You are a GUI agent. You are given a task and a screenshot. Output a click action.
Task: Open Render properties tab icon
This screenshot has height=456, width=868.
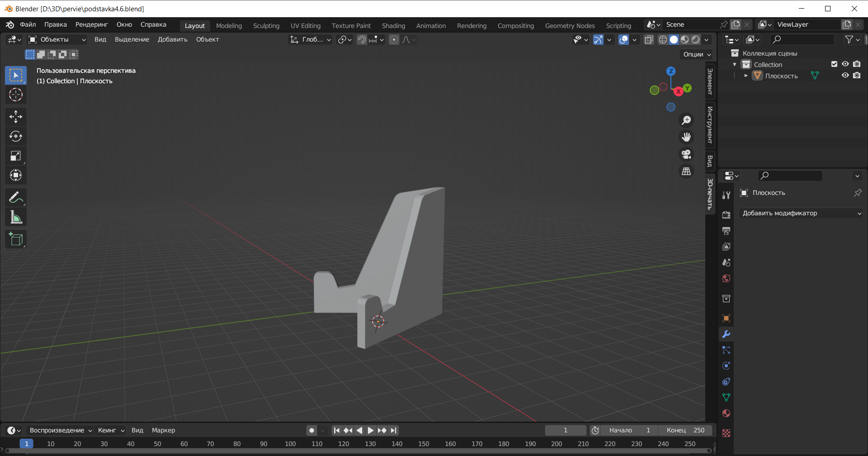pyautogui.click(x=726, y=215)
